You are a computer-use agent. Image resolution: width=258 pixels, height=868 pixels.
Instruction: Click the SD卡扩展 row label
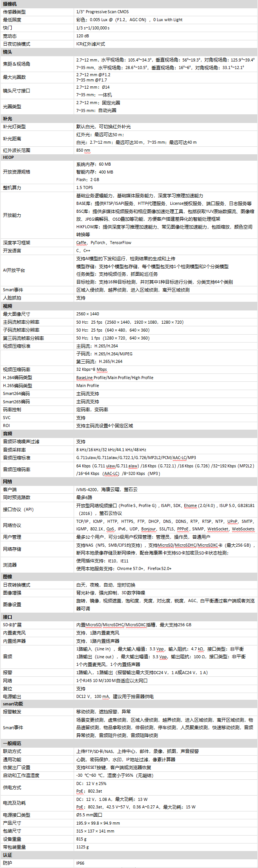coord(12,625)
